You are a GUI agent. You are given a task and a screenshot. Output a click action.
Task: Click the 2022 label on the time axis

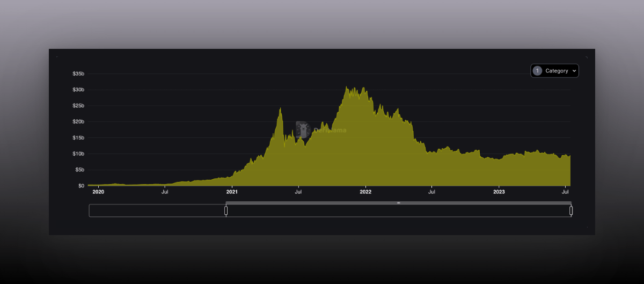365,191
